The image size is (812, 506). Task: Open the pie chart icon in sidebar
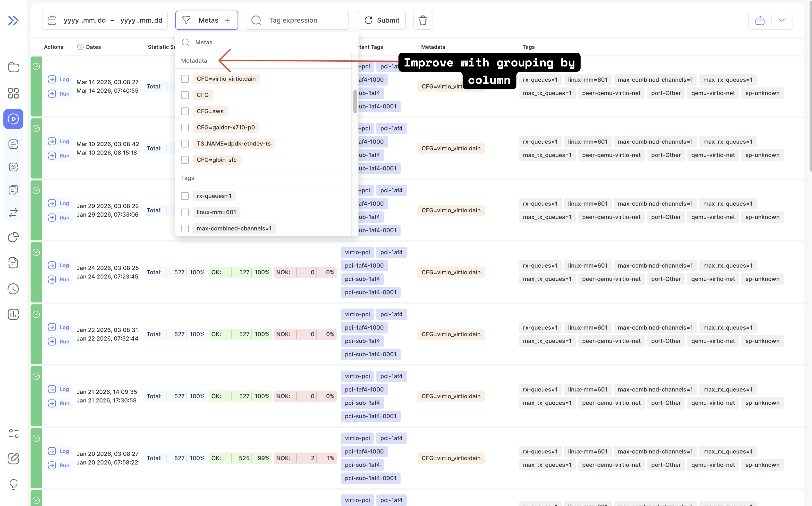point(13,237)
